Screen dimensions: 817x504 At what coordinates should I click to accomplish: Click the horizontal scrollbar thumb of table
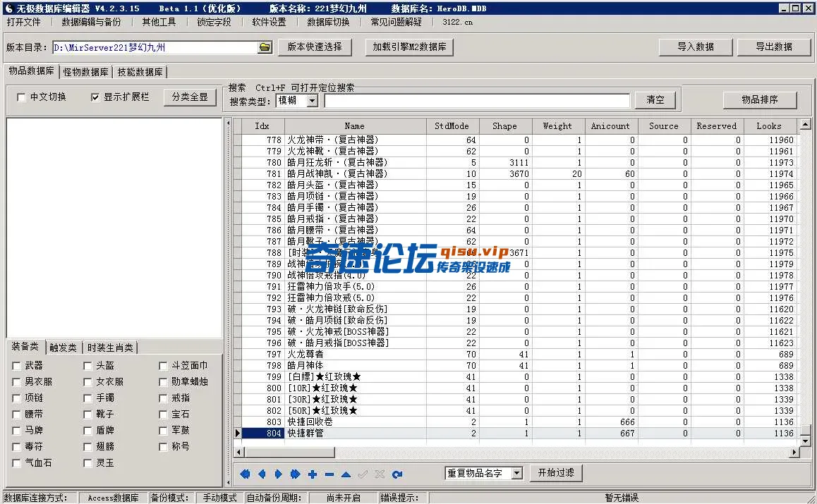[289, 453]
